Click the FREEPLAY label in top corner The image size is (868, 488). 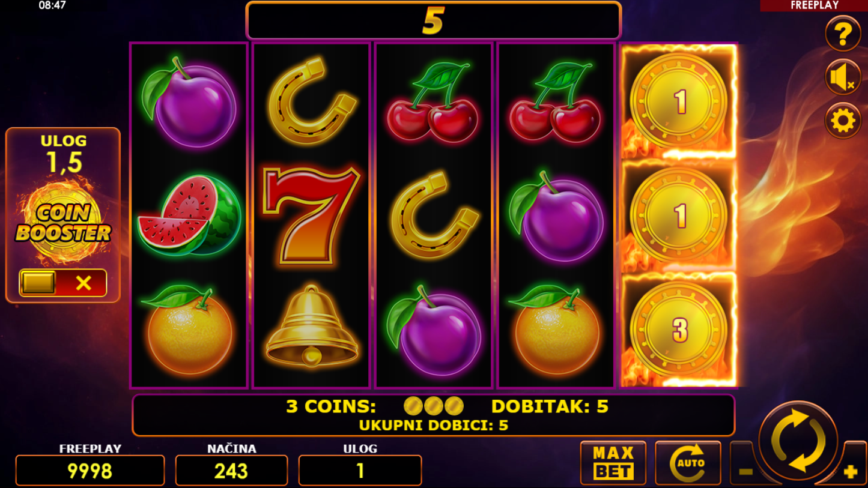[x=814, y=5]
